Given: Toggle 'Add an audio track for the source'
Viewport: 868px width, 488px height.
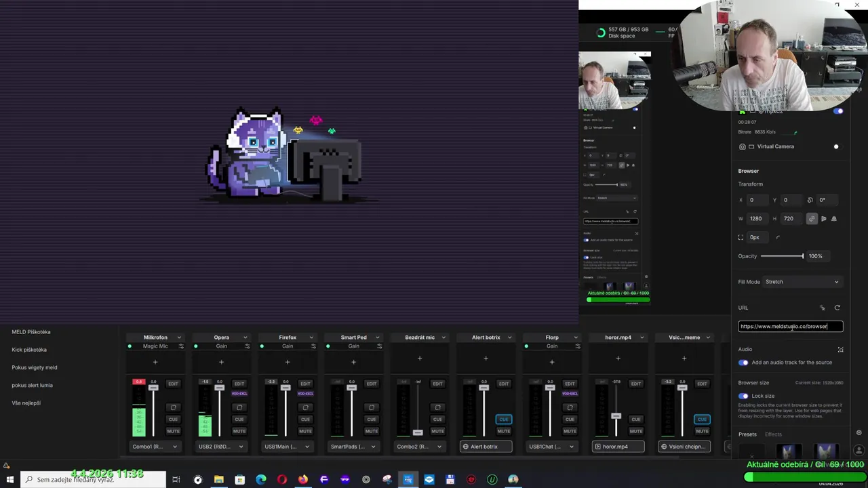Looking at the screenshot, I should tap(743, 363).
